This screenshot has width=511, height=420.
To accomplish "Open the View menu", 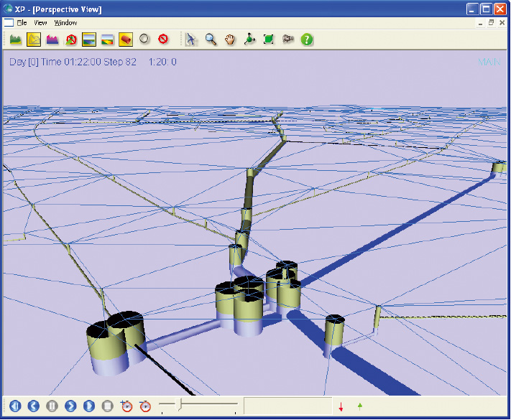I will tap(40, 23).
